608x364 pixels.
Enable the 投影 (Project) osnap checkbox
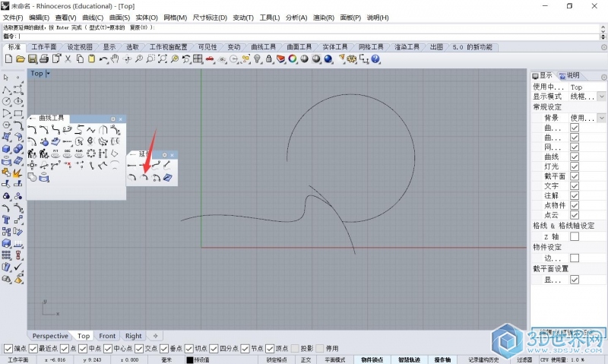(x=294, y=349)
